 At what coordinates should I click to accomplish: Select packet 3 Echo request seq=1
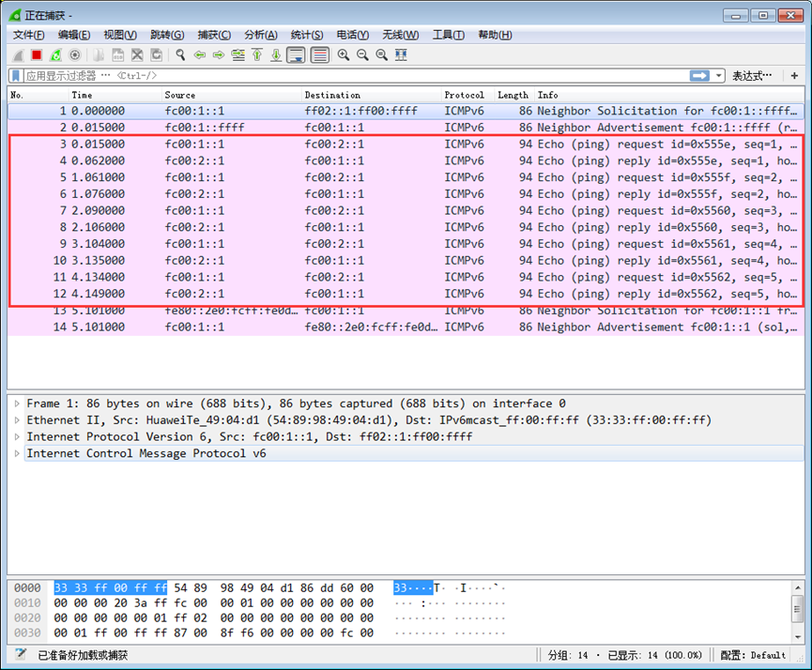pyautogui.click(x=406, y=144)
